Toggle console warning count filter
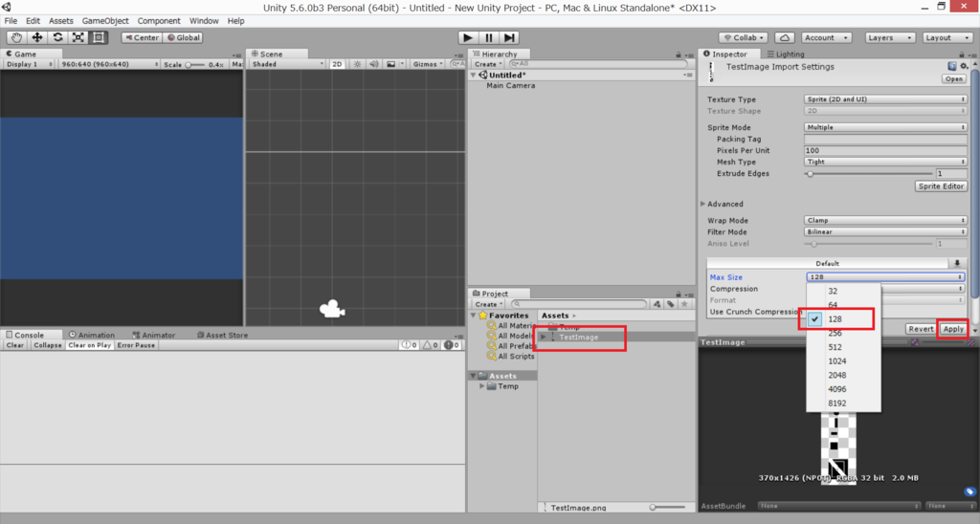Viewport: 980px width, 524px height. [431, 345]
